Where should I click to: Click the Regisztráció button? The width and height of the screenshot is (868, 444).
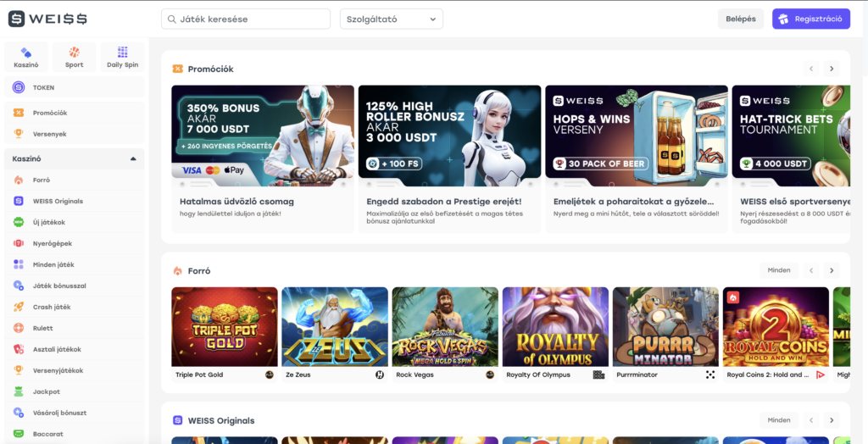tap(811, 19)
